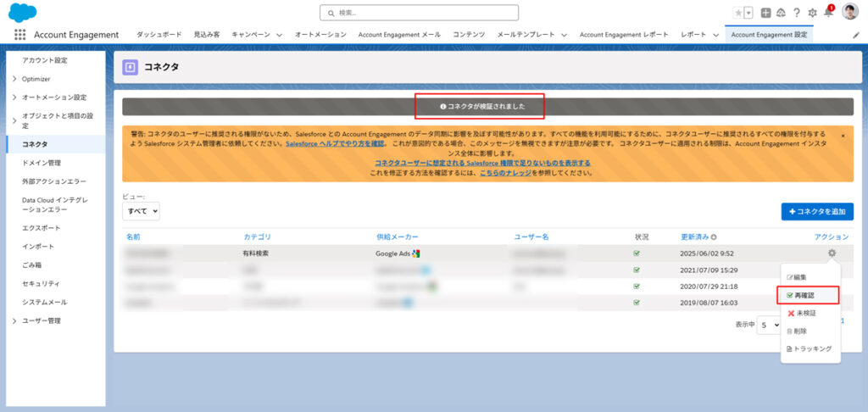Dismiss the orange warning banner

click(x=843, y=136)
